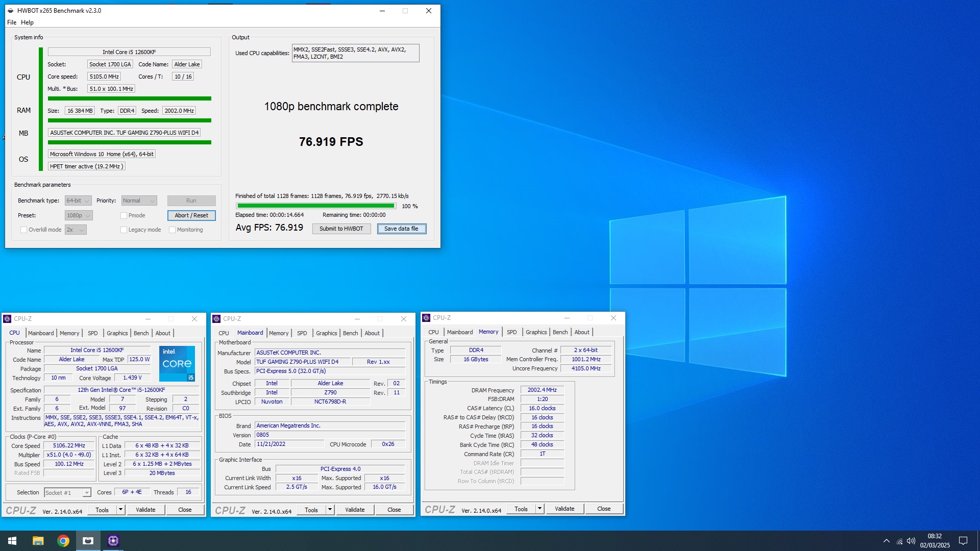Expand Tools arrow in first CPU-Z window
980x551 pixels.
coord(121,510)
